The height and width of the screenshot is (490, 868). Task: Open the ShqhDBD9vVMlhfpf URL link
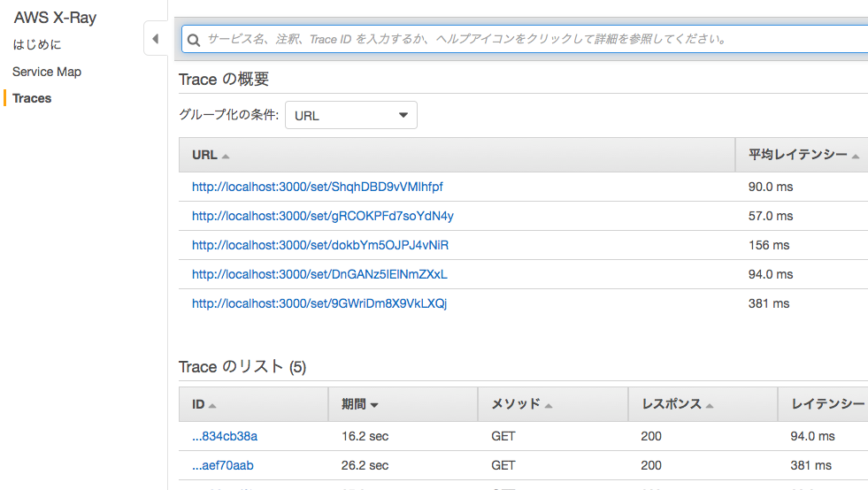(317, 187)
